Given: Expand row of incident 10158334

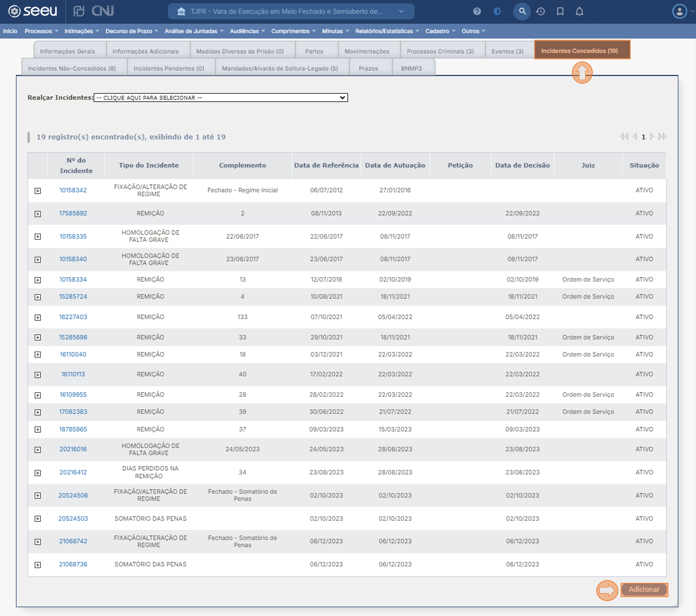Looking at the screenshot, I should [38, 280].
